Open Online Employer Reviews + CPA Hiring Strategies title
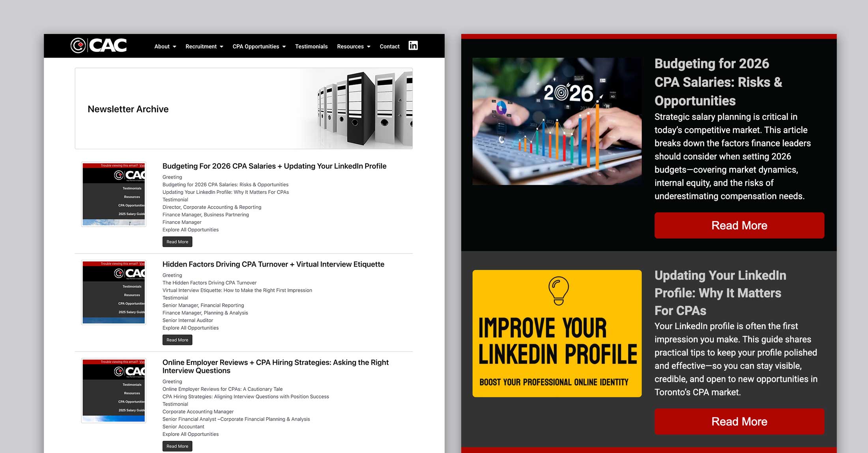Screen dimensions: 868x453 tap(275, 367)
